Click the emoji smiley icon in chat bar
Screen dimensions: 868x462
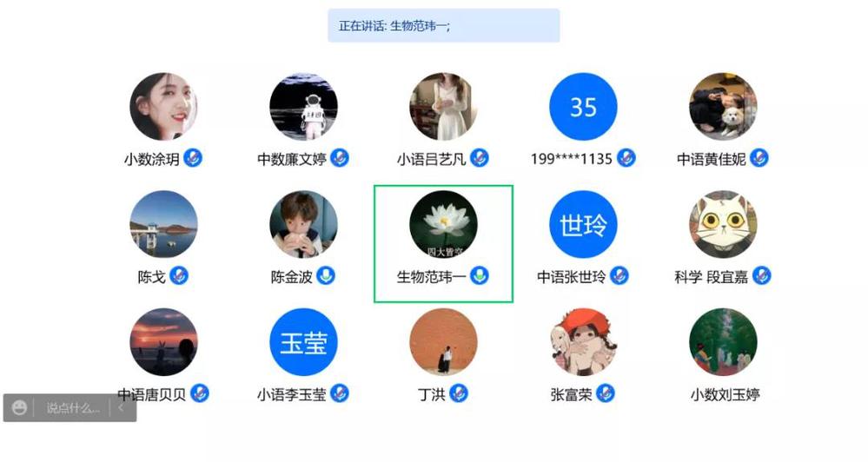coord(19,408)
